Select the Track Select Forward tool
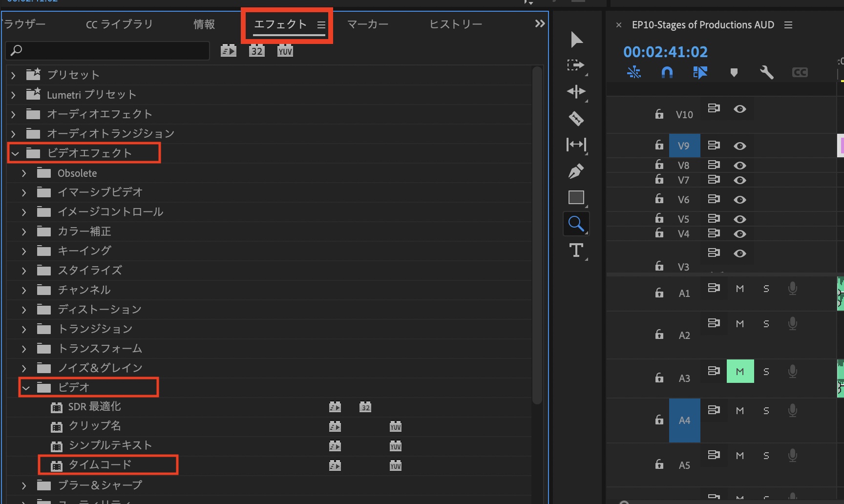844x504 pixels. [x=576, y=66]
